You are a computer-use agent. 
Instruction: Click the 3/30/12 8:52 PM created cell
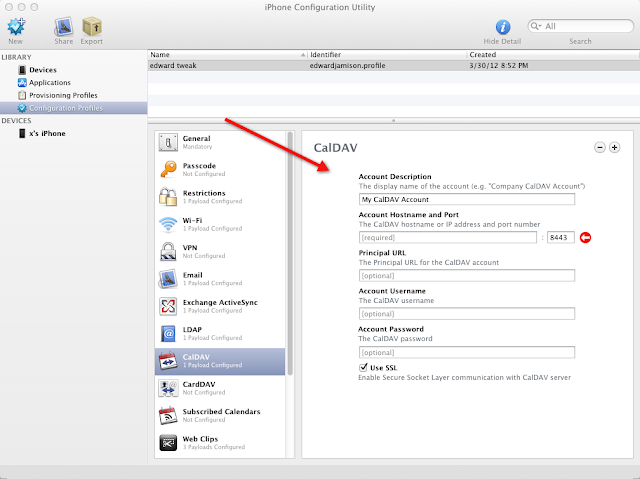[499, 66]
